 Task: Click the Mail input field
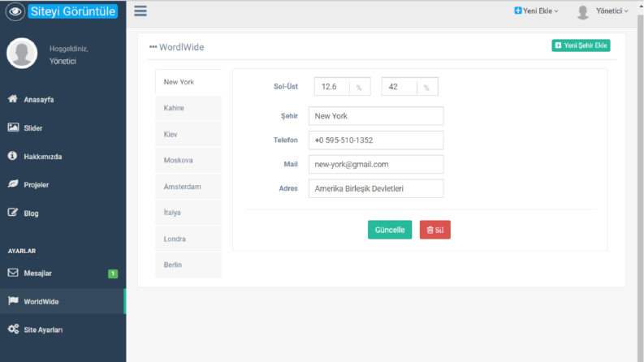(376, 164)
